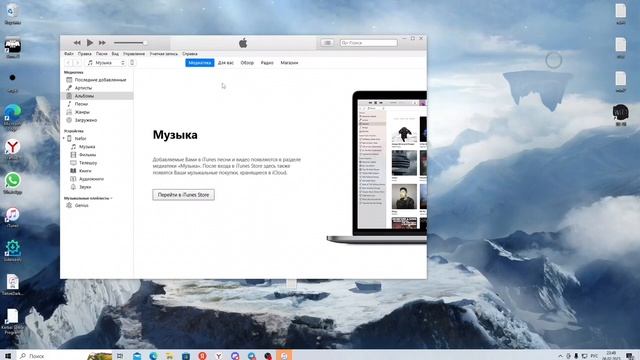Click the Apple logo in the header
Viewport: 640px width, 360px height.
pyautogui.click(x=243, y=42)
